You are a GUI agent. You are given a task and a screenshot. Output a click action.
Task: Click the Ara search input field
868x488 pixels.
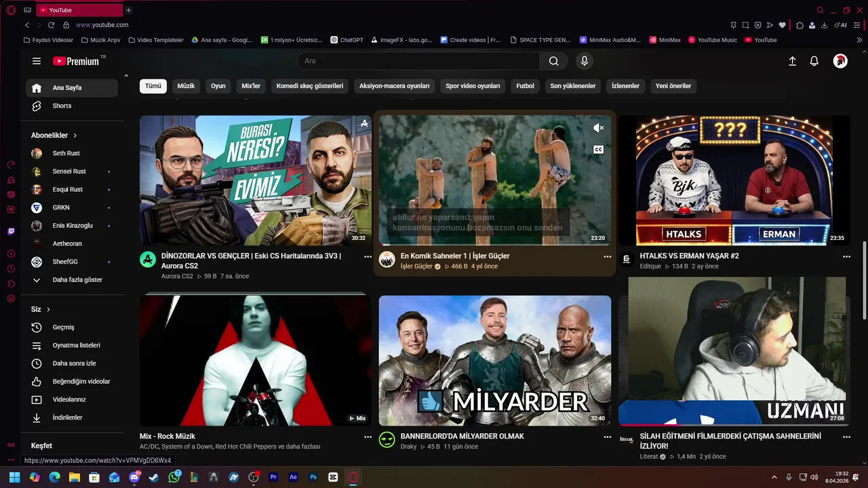click(x=418, y=61)
